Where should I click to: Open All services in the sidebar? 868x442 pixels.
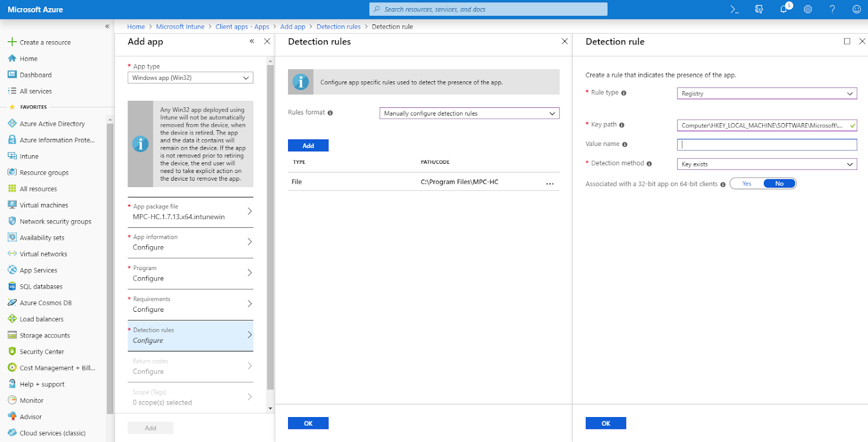tap(36, 91)
